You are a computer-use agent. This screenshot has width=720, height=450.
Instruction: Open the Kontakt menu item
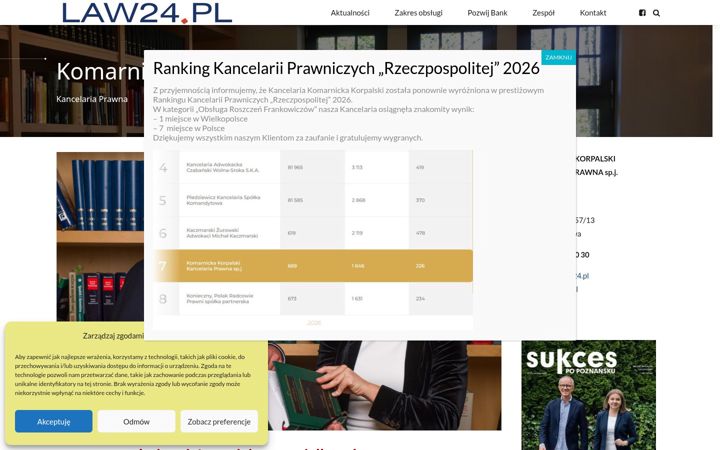593,13
